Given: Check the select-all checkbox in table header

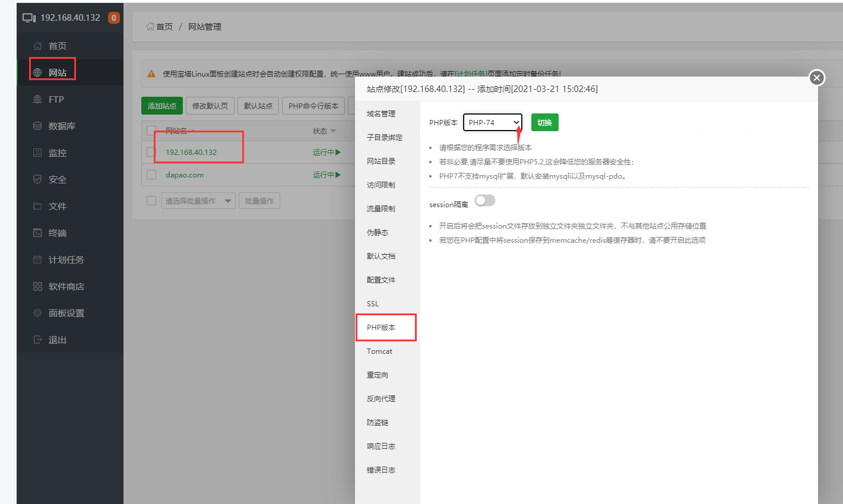Looking at the screenshot, I should click(x=151, y=130).
